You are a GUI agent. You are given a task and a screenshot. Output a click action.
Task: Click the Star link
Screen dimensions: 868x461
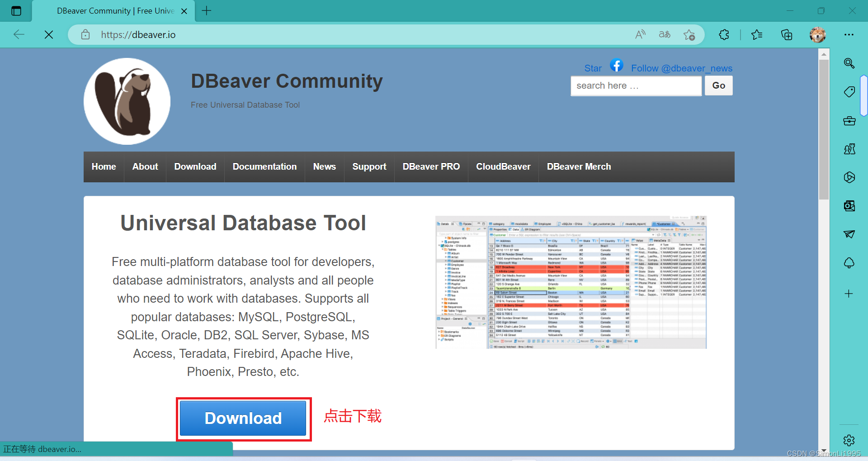tap(593, 68)
